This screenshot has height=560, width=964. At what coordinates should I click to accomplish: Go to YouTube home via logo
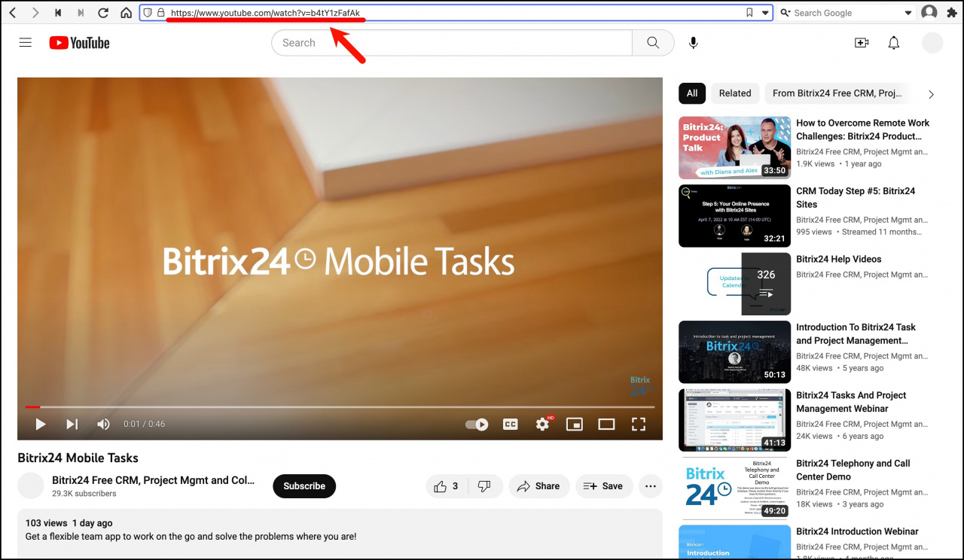point(80,43)
